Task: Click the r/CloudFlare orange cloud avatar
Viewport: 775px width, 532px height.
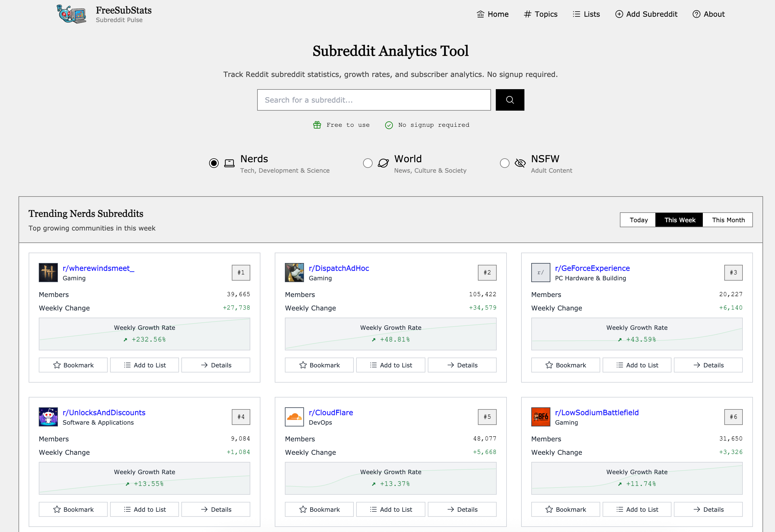Action: (x=294, y=417)
